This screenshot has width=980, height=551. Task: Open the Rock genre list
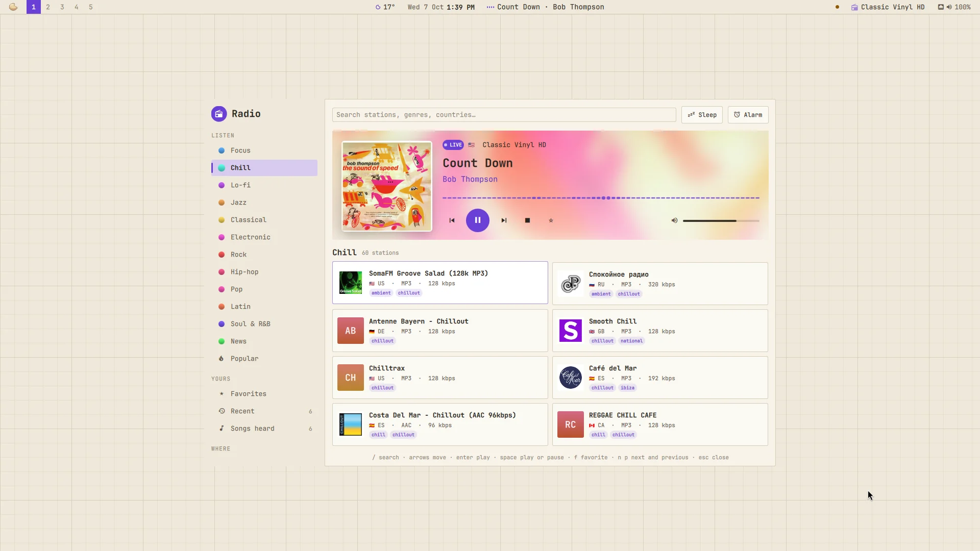tap(264, 255)
